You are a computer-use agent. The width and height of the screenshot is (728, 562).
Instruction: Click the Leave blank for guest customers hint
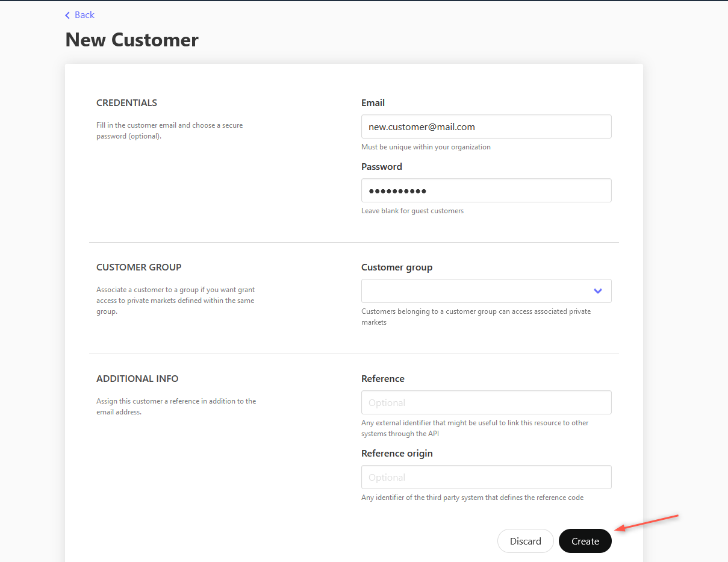[x=412, y=210]
